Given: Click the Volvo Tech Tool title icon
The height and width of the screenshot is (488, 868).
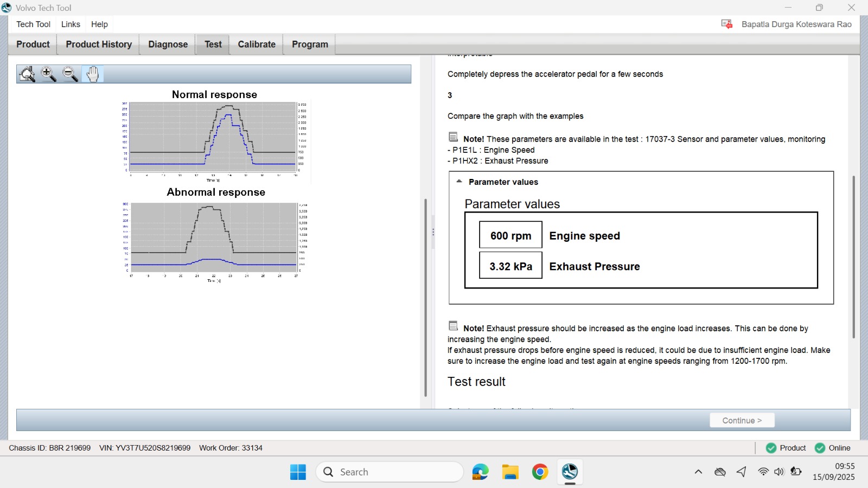Looking at the screenshot, I should pos(7,8).
